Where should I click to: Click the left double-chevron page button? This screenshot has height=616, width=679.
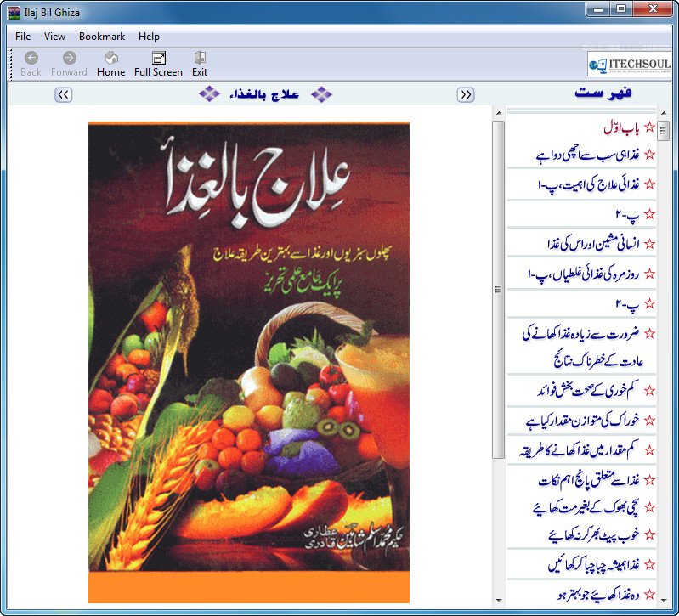pyautogui.click(x=63, y=94)
